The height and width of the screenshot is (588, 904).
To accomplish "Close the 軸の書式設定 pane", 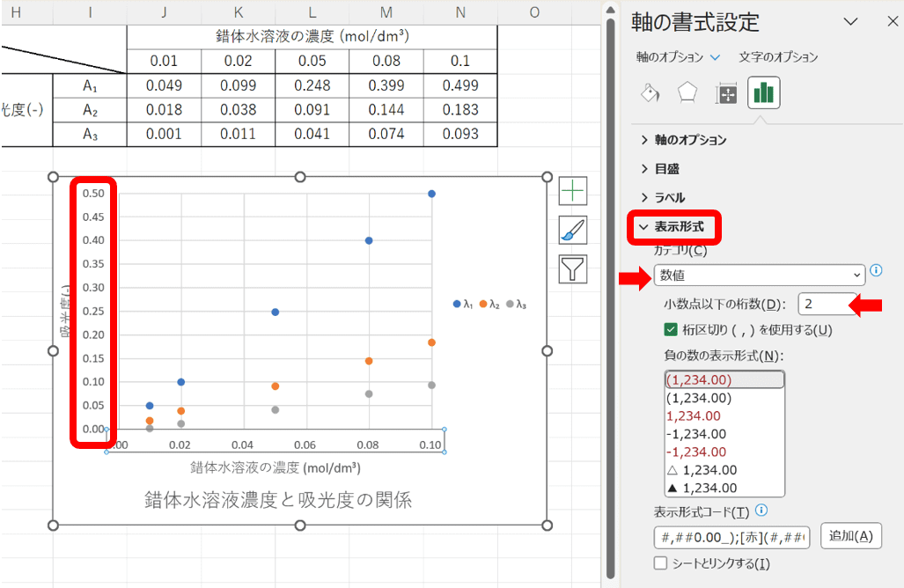I will (x=892, y=22).
